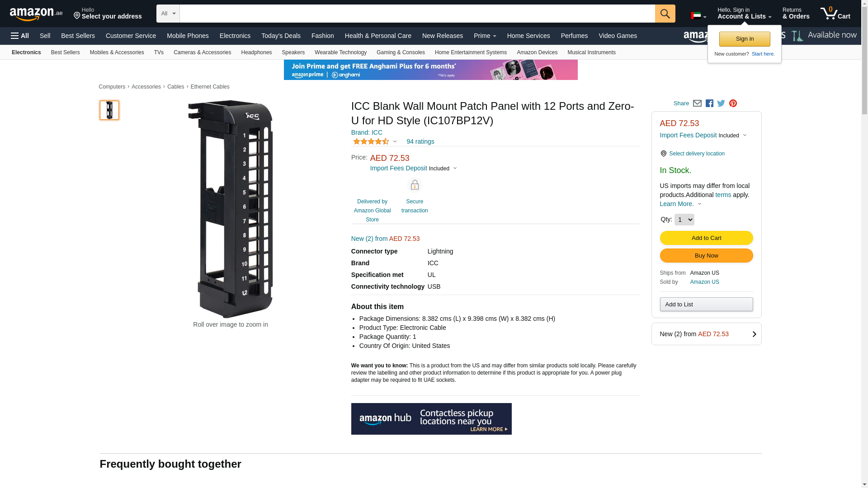This screenshot has width=868, height=488.
Task: Share product on Pinterest
Action: [733, 103]
